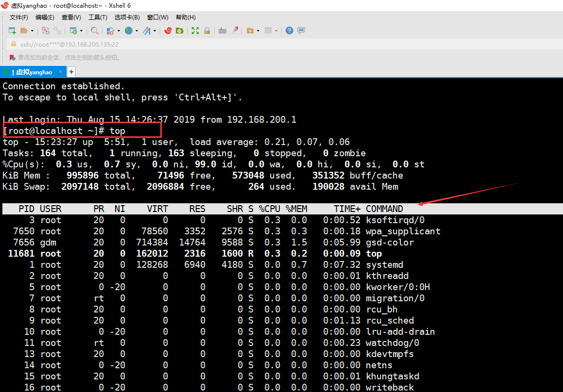Toggle the green Full Screen icon
Image resolution: width=563 pixels, height=392 pixels.
coord(195,31)
